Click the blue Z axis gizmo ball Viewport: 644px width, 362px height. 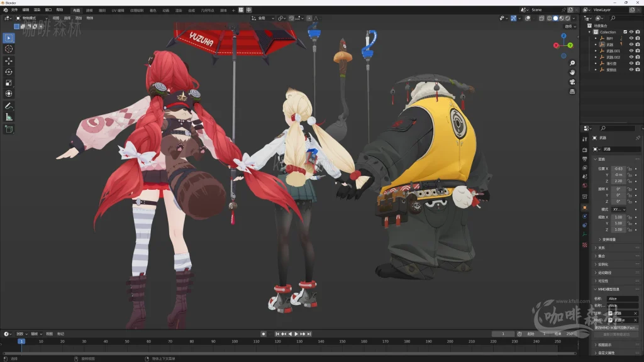point(564,36)
